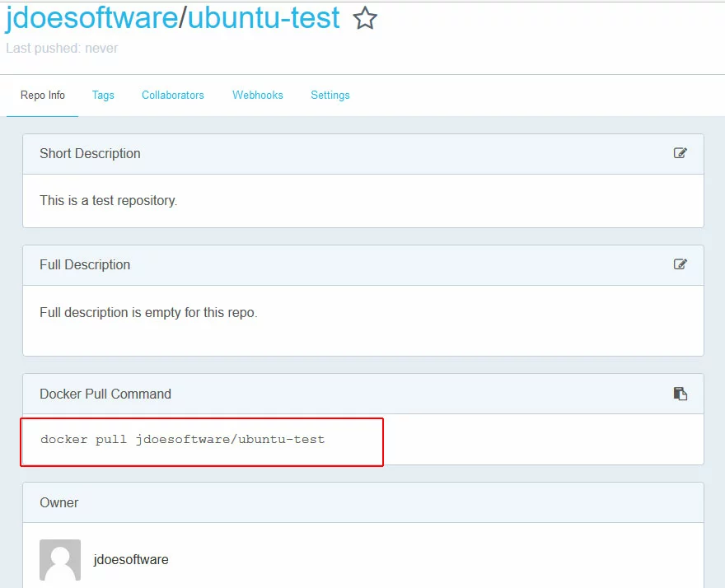Click the Docker Pull Command heading
This screenshot has width=725, height=588.
[105, 394]
